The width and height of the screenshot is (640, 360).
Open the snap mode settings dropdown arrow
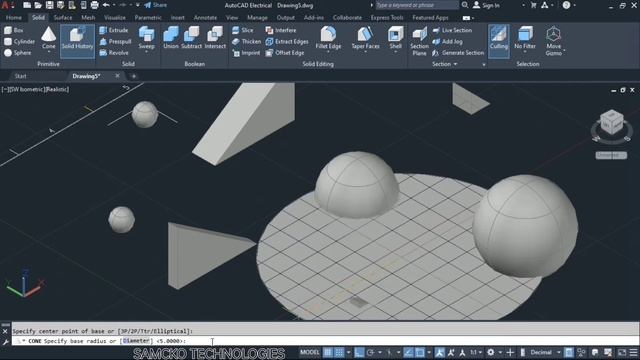348,352
